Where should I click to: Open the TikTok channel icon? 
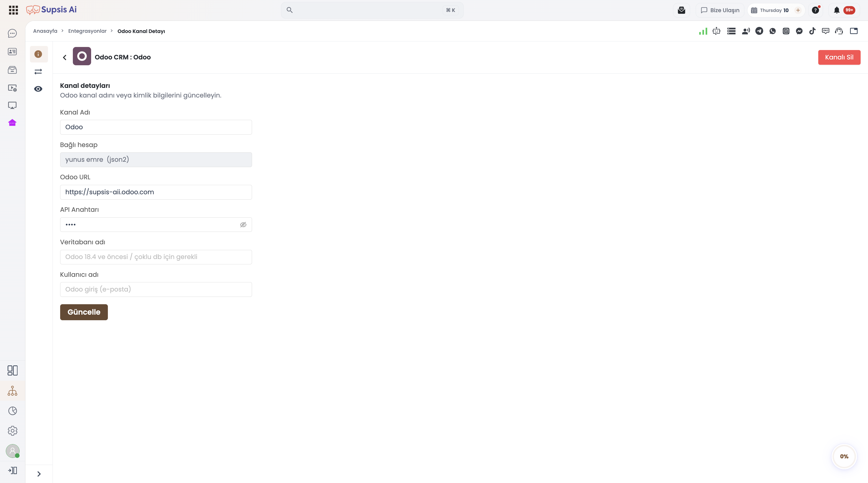coord(812,31)
